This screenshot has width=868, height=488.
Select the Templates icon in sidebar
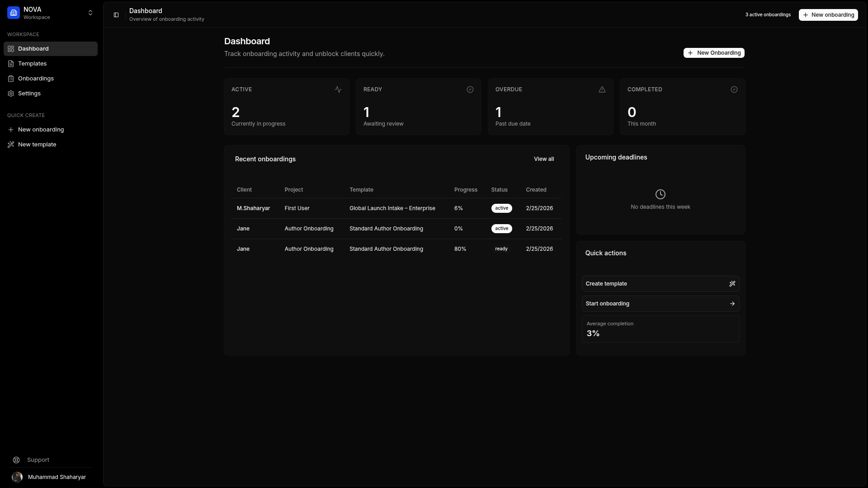(x=11, y=63)
